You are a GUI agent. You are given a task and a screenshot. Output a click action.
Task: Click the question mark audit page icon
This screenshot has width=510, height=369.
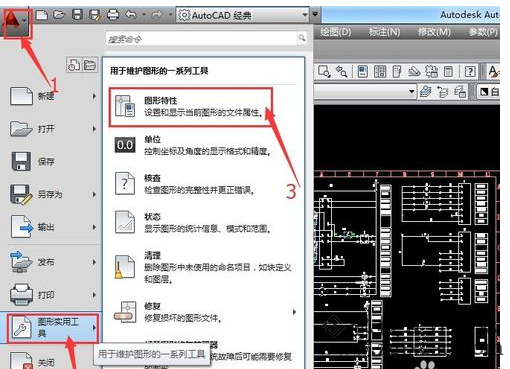pyautogui.click(x=125, y=184)
